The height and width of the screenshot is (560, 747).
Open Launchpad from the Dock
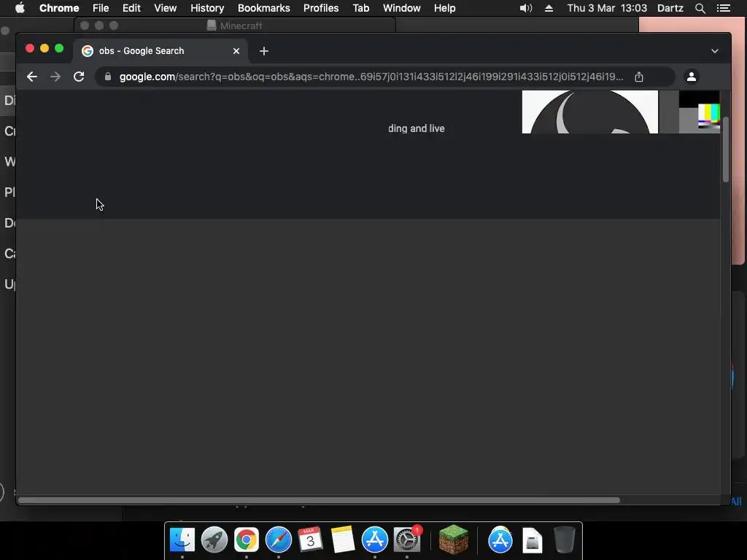(x=214, y=540)
